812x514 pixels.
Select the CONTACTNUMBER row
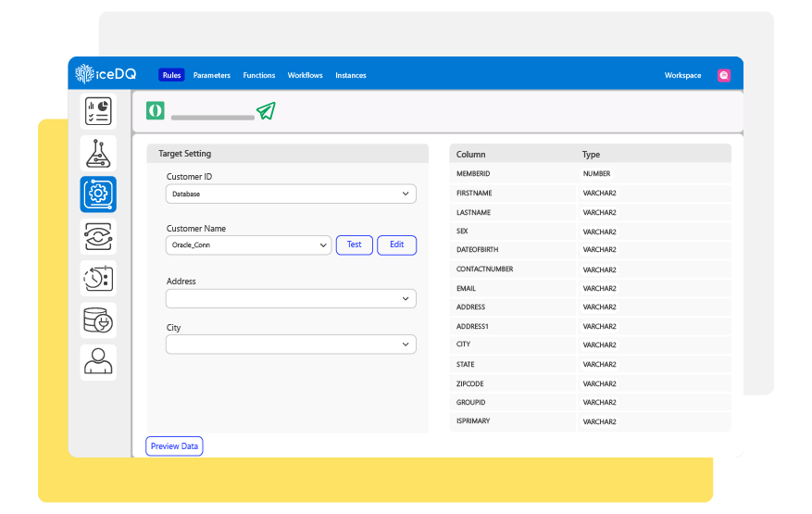[x=591, y=269]
